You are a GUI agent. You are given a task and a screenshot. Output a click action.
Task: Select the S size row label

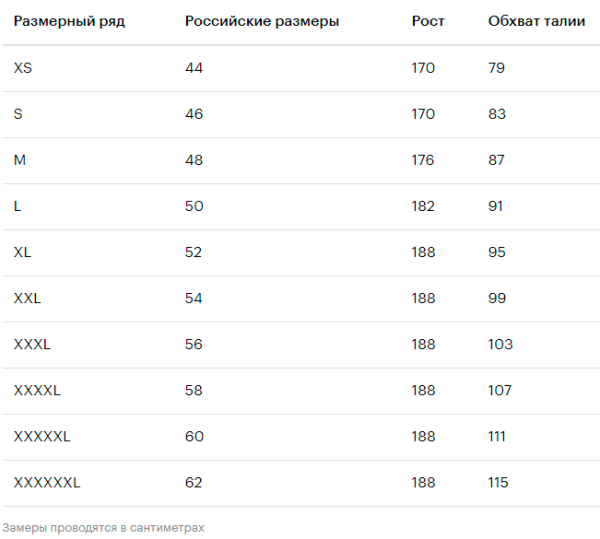coord(19,114)
